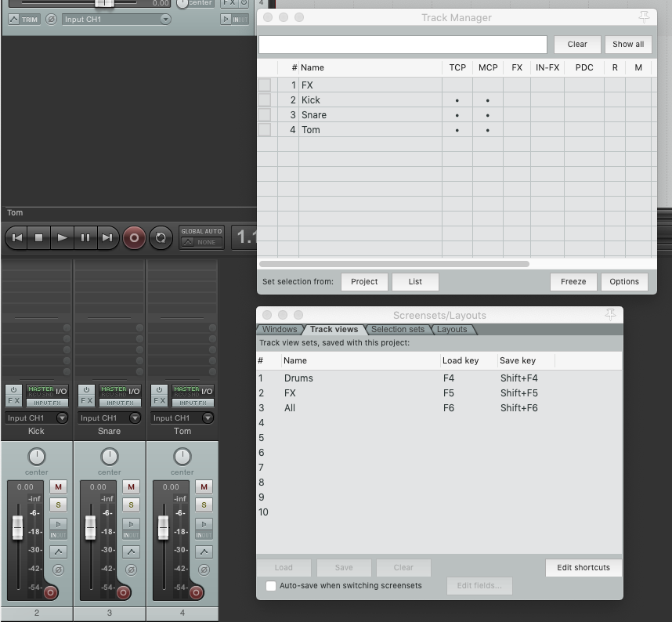Screen dimensions: 672x622
Task: Open Input CH1 dropdown on Snare strip
Action: [110, 418]
